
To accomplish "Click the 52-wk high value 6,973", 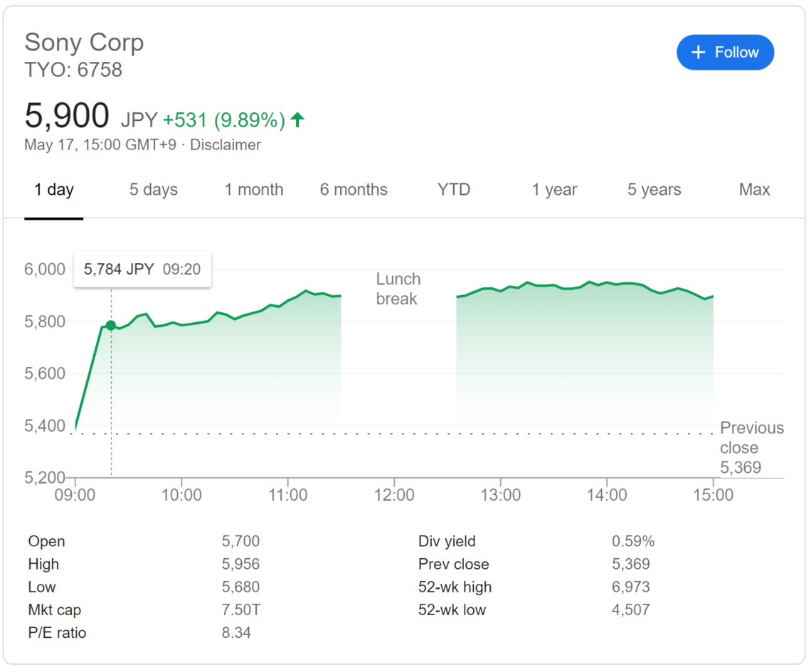I will [x=632, y=587].
